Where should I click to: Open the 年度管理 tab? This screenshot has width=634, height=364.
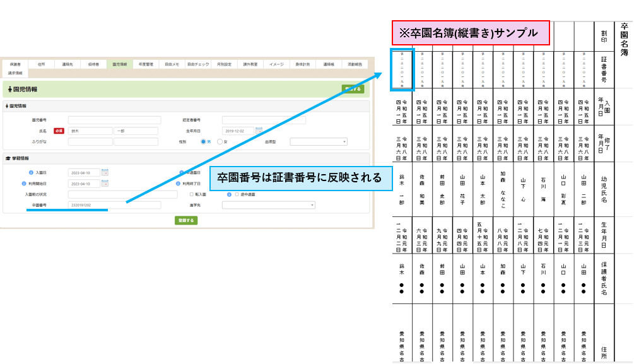click(145, 64)
